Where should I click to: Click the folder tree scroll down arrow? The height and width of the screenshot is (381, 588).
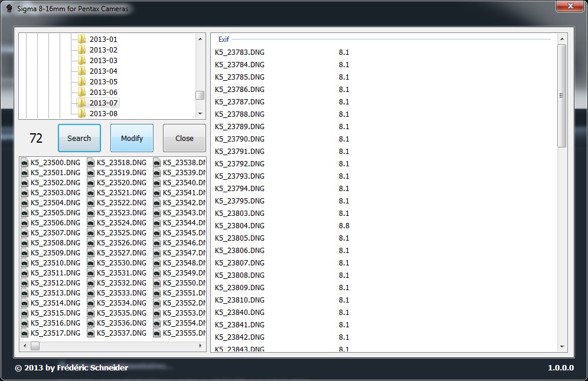tap(200, 113)
